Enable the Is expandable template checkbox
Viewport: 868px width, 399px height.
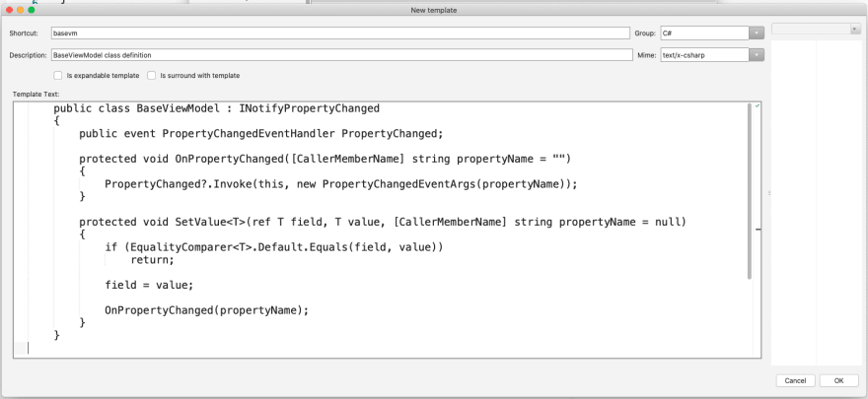point(57,76)
